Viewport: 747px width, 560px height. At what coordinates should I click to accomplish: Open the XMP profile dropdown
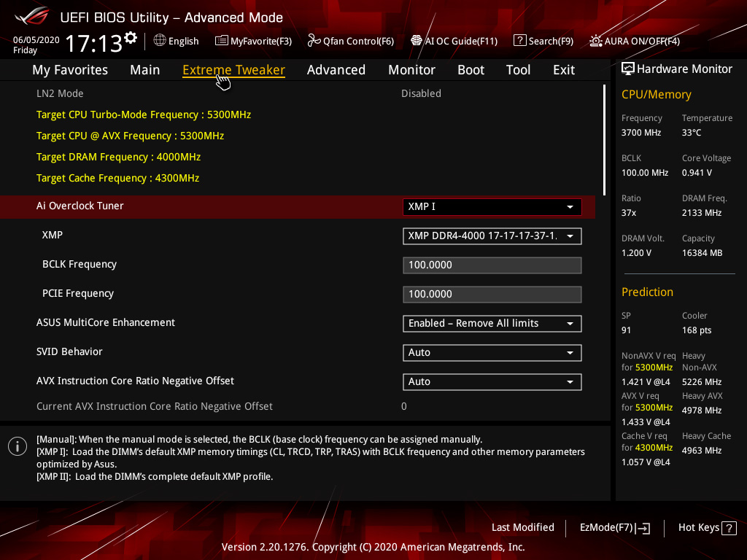pos(492,236)
